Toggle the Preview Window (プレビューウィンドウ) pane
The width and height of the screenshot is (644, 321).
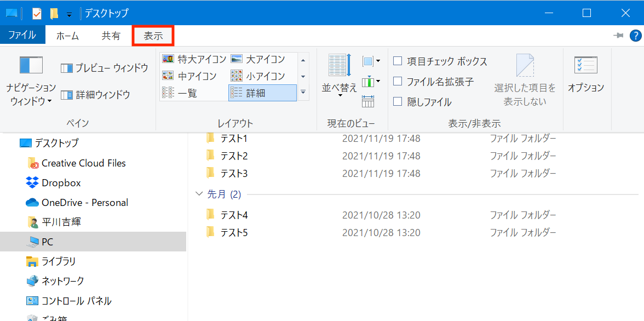[x=104, y=68]
